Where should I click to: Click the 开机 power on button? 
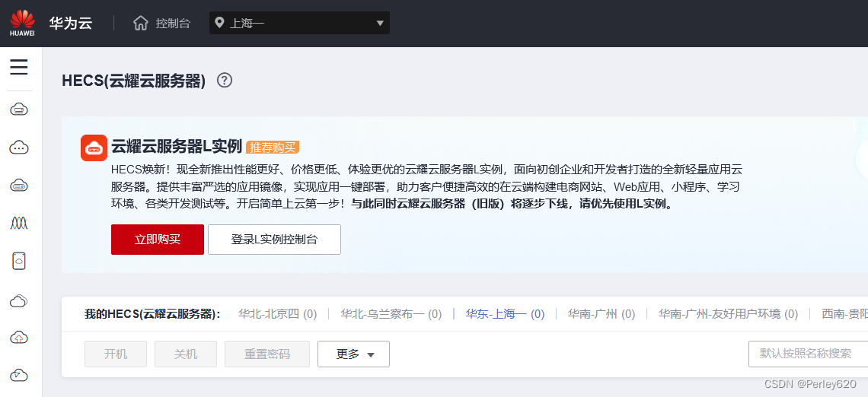[116, 354]
